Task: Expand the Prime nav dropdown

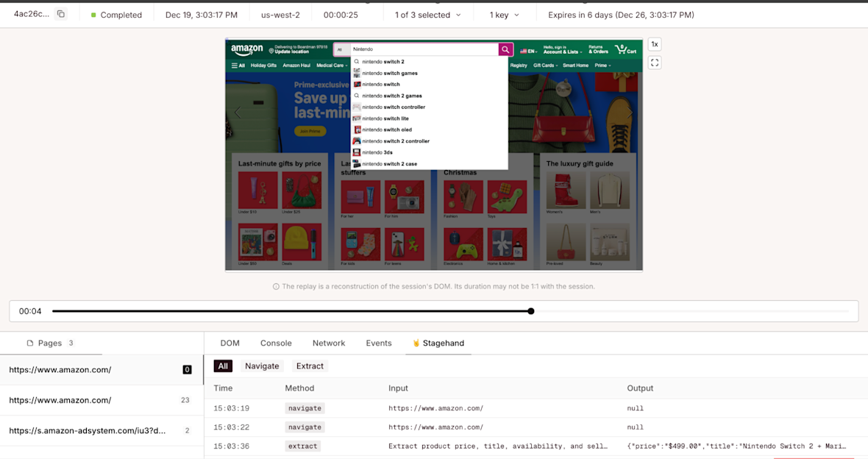Action: pos(603,65)
